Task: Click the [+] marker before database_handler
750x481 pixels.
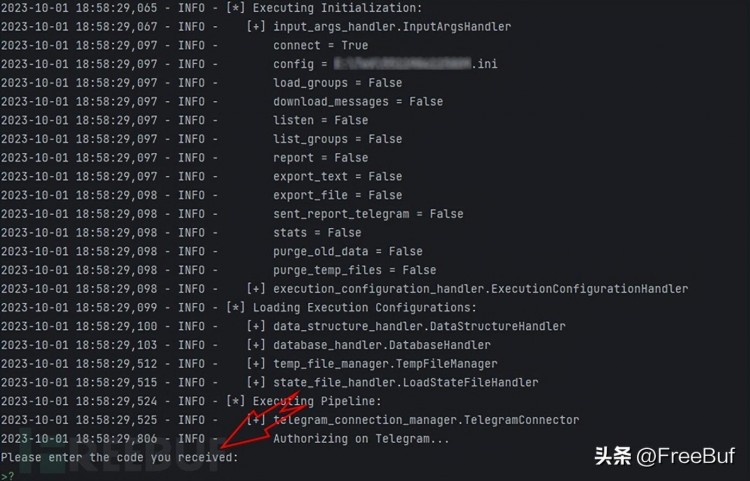Action: [x=255, y=345]
